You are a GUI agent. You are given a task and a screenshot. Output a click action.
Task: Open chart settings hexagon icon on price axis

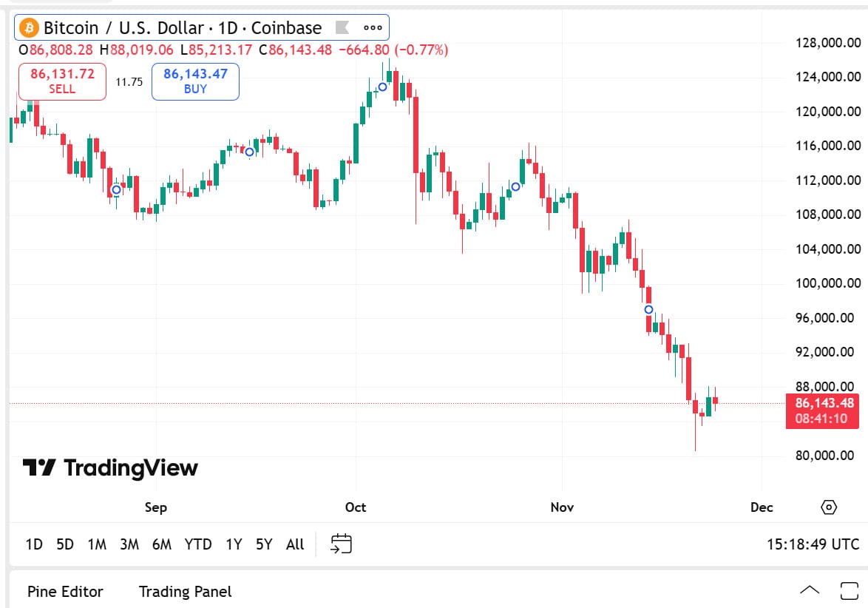[x=829, y=507]
